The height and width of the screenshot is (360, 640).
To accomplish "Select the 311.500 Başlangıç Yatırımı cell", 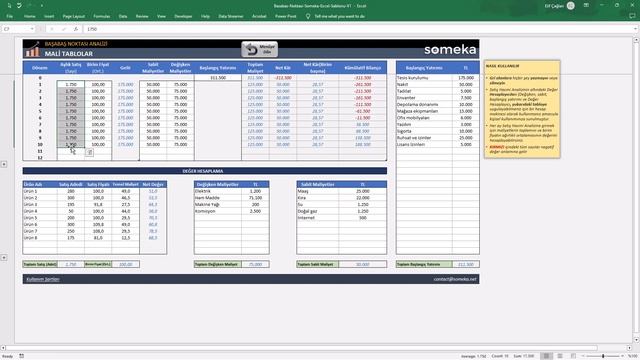I will 218,78.
